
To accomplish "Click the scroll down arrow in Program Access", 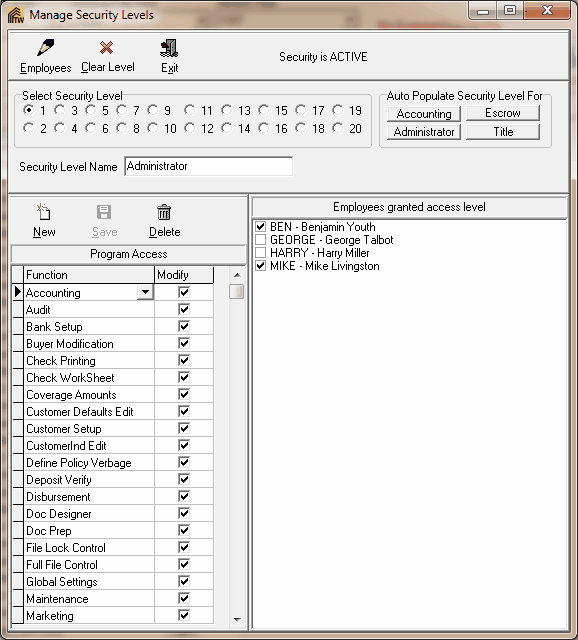I will pyautogui.click(x=237, y=619).
